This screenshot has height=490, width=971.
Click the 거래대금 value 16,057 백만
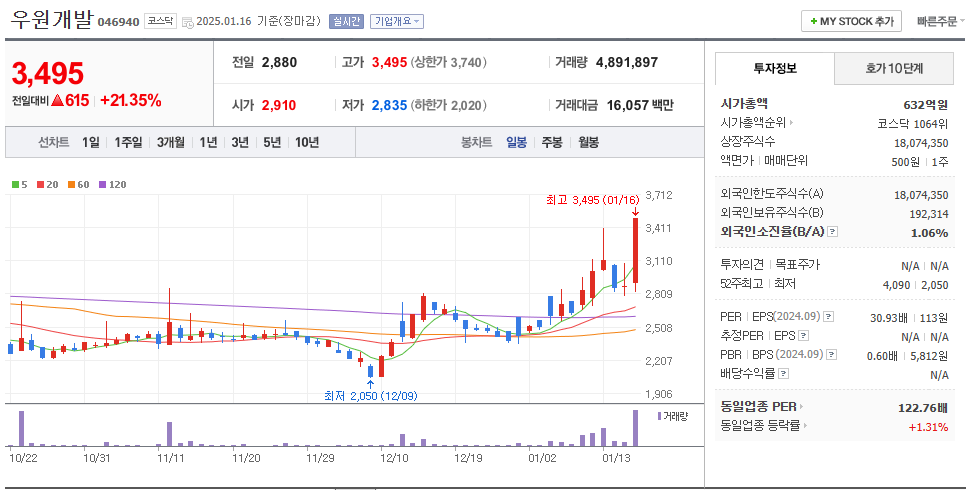tap(640, 105)
